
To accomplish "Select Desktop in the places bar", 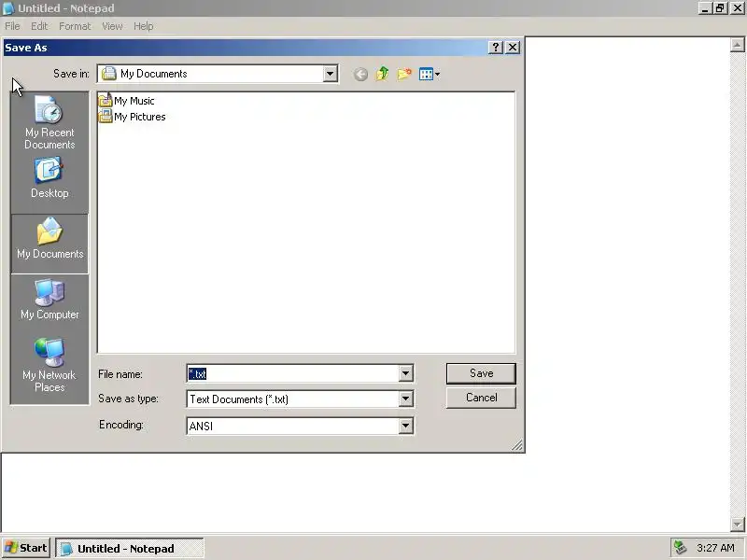I will point(49,179).
